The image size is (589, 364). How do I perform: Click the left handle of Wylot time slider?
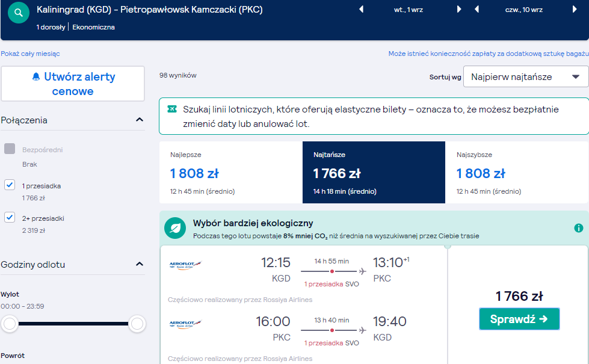pyautogui.click(x=10, y=324)
